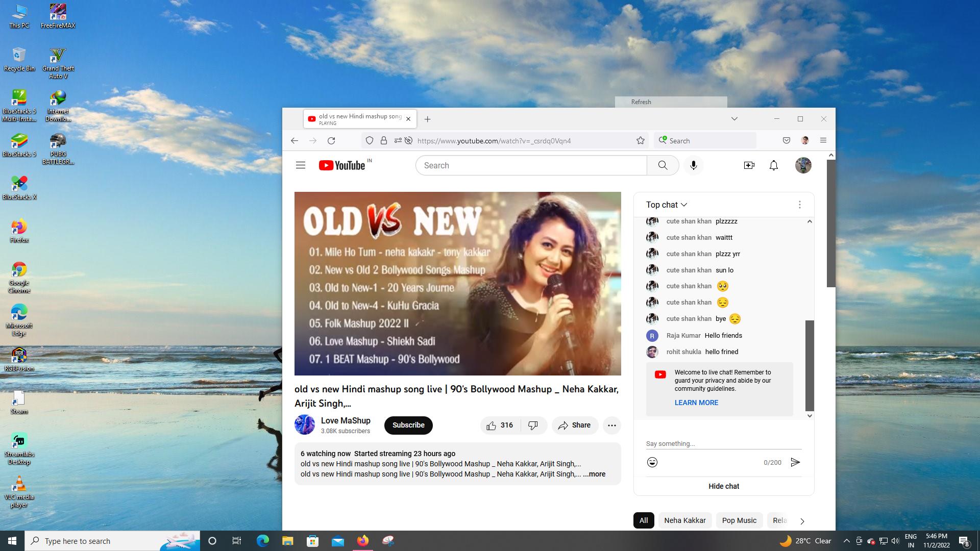Dislike the video with thumbs down
The width and height of the screenshot is (980, 551).
click(x=533, y=425)
